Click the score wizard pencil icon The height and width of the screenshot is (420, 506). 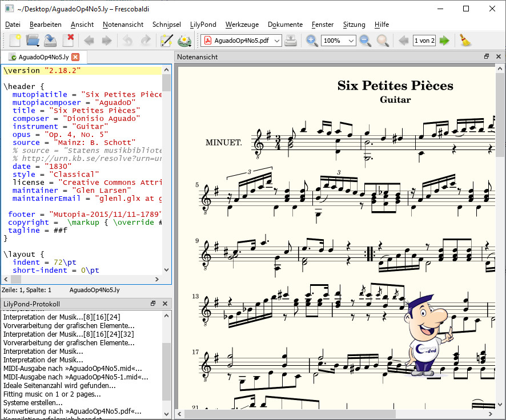pyautogui.click(x=166, y=41)
